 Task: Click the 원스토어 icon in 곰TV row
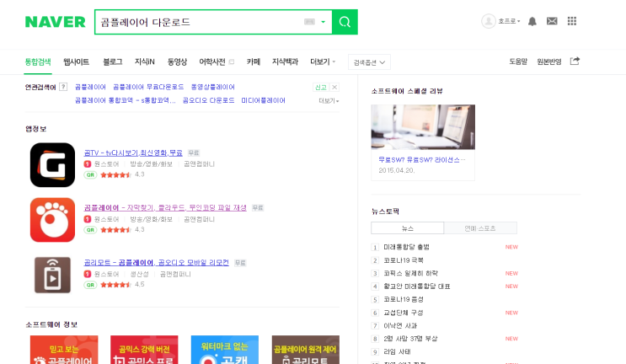pos(88,164)
